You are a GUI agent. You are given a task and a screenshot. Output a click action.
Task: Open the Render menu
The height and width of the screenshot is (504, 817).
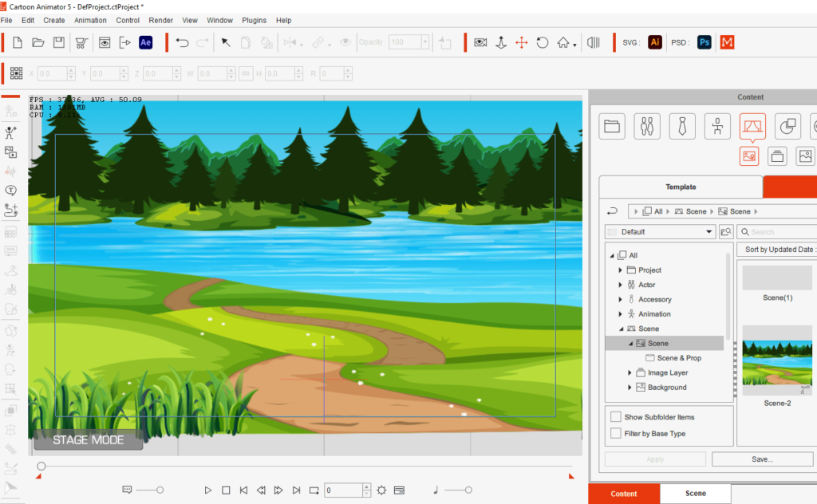(160, 20)
